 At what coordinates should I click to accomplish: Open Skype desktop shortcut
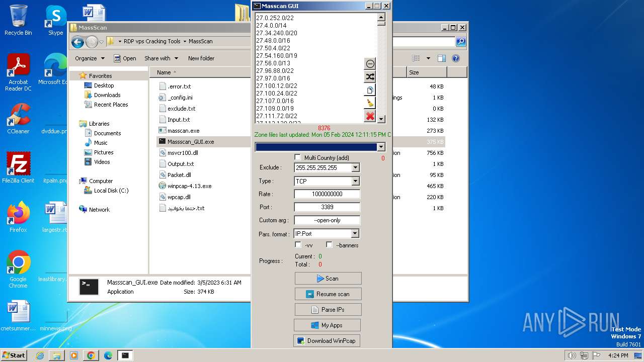55,20
